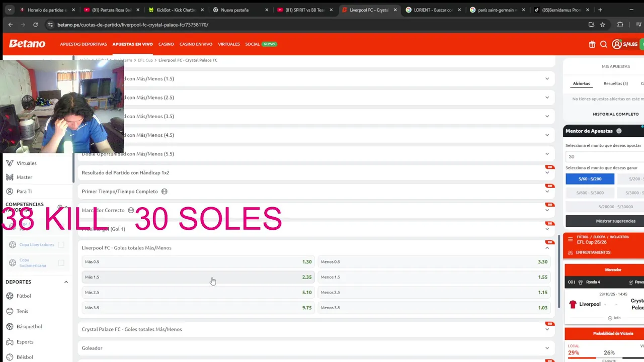
Task: Switch to the Abiertas bets tab
Action: (x=581, y=83)
